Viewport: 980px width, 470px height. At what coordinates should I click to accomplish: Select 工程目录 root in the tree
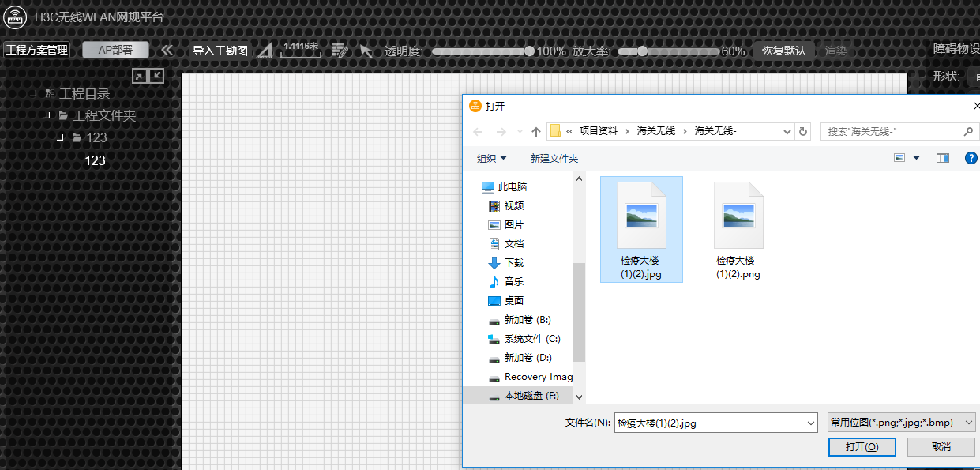tap(84, 93)
